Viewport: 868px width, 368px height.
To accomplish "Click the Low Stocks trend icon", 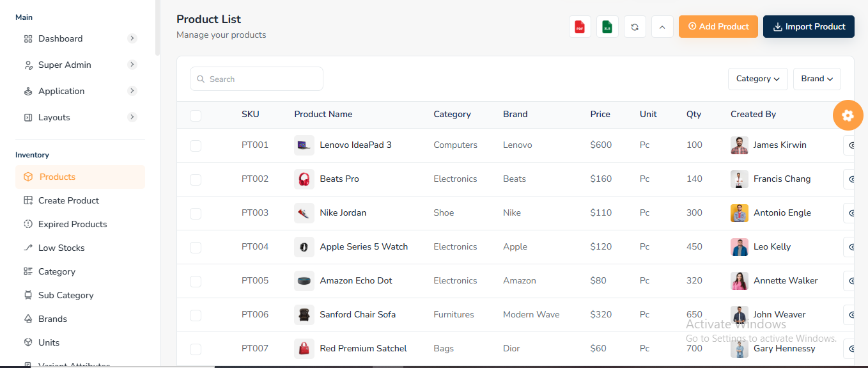I will coord(28,248).
